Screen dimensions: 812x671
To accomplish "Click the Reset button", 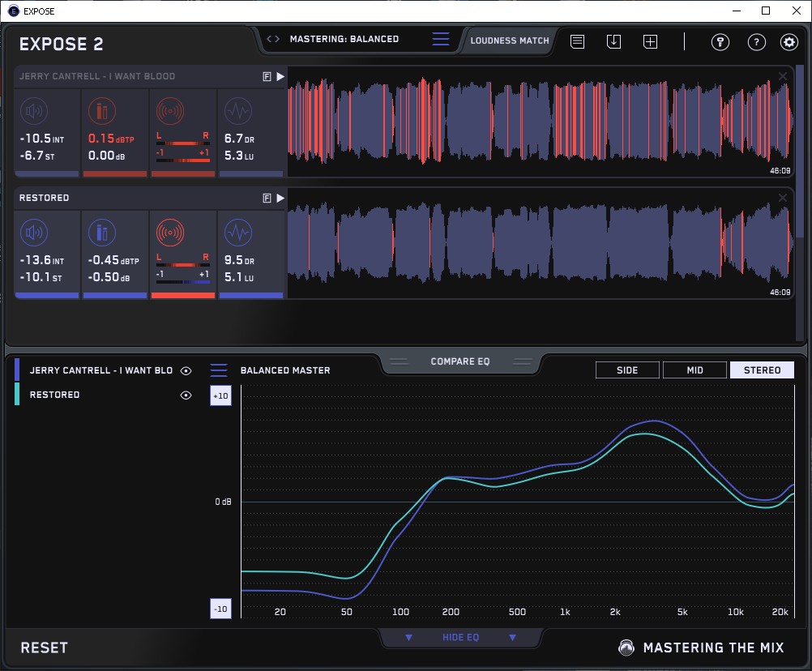I will (x=45, y=647).
